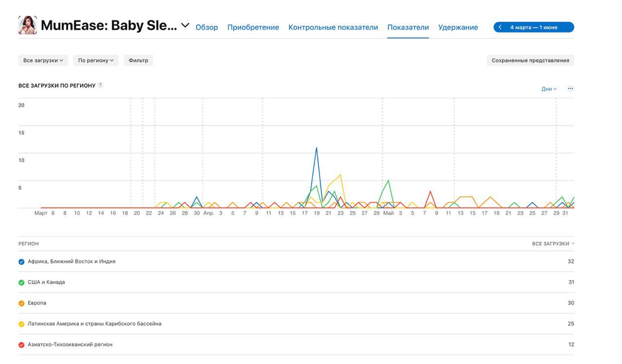Change the Дни granularity dropdown

(x=549, y=89)
